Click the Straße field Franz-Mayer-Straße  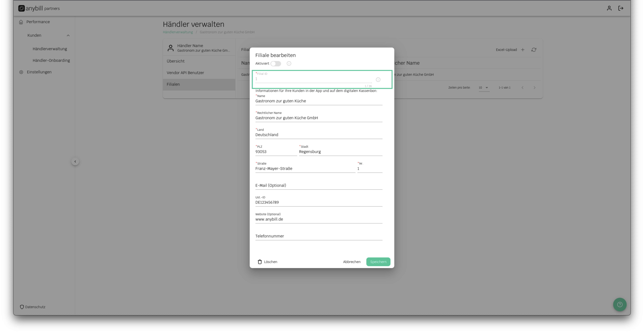pyautogui.click(x=305, y=169)
